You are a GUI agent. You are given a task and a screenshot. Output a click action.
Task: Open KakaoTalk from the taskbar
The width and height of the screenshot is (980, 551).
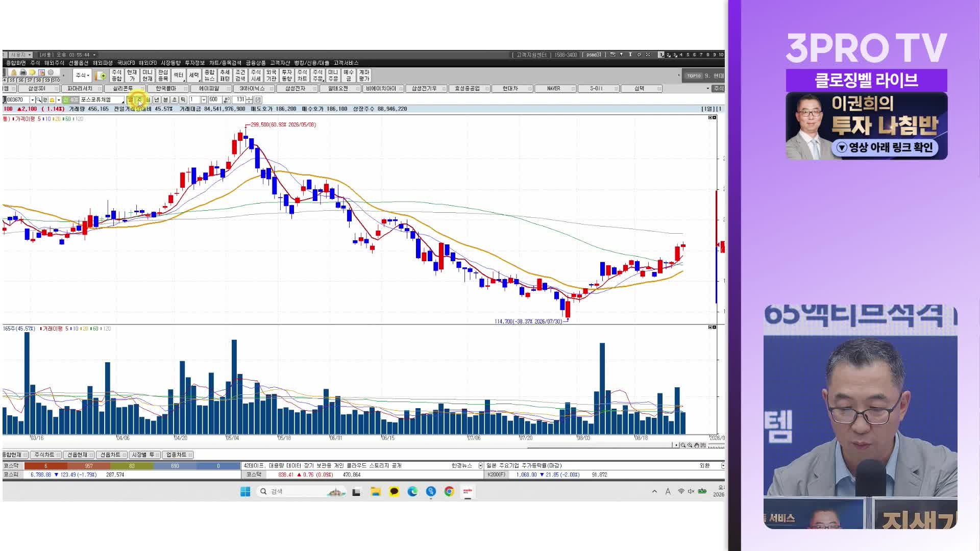coord(394,491)
